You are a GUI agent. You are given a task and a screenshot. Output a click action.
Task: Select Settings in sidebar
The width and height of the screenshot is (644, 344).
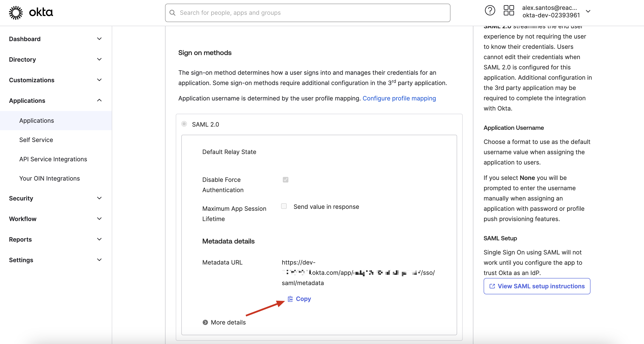coord(21,260)
